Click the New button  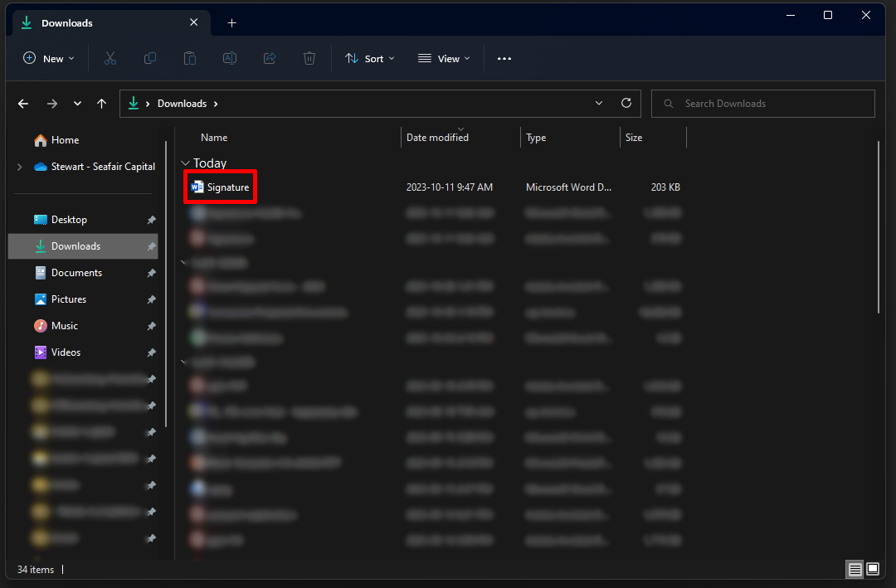(x=49, y=58)
